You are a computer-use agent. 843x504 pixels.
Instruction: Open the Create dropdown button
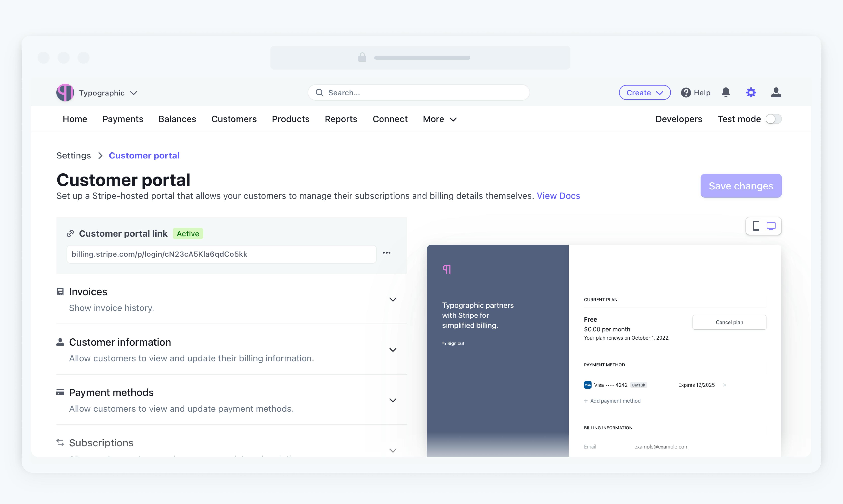coord(645,92)
